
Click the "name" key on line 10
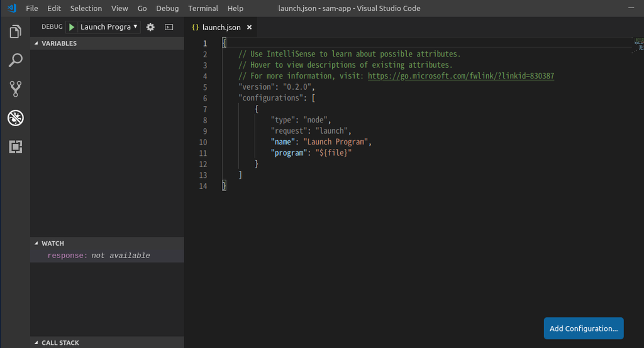point(282,142)
